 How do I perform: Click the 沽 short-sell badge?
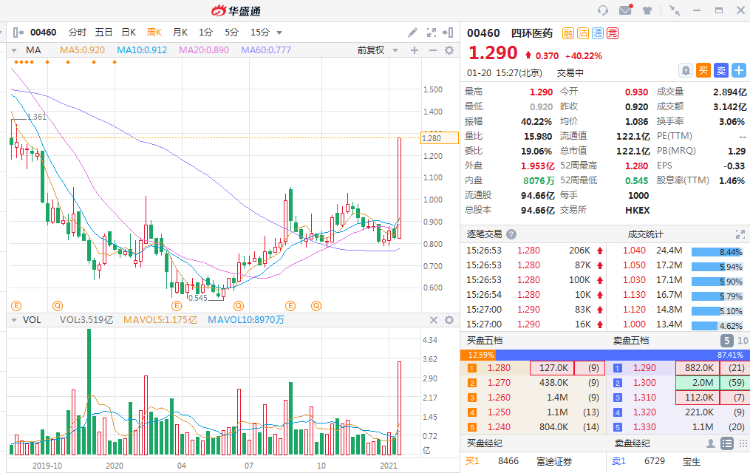tap(583, 33)
